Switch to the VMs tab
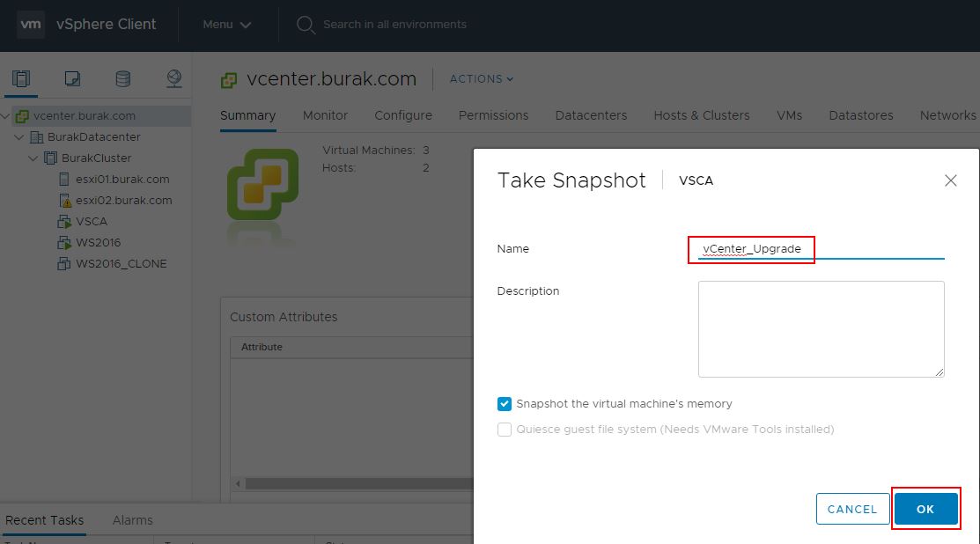980x544 pixels. point(789,115)
